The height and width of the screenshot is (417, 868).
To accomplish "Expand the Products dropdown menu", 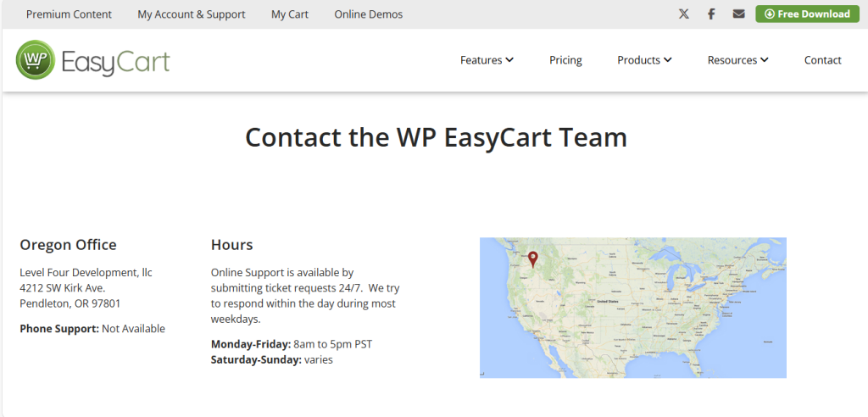I will [644, 60].
